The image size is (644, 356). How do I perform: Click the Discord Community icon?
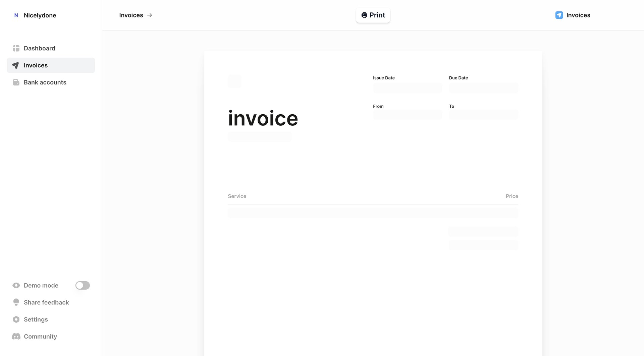(x=16, y=336)
